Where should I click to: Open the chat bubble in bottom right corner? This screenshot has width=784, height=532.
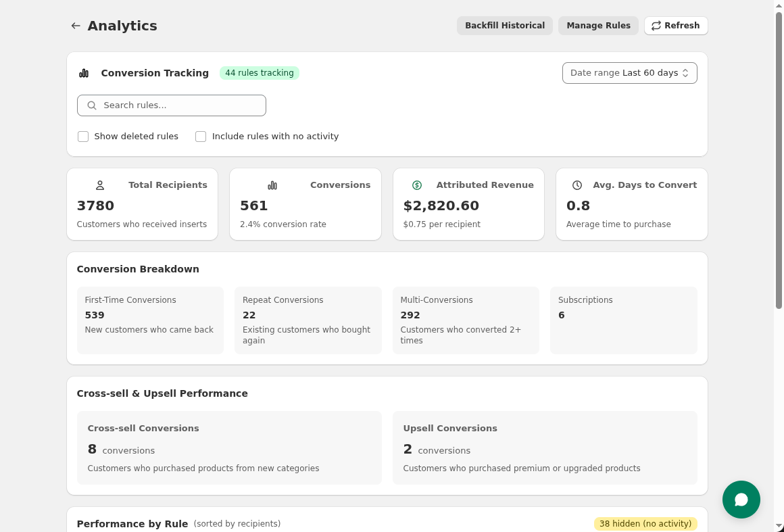741,500
